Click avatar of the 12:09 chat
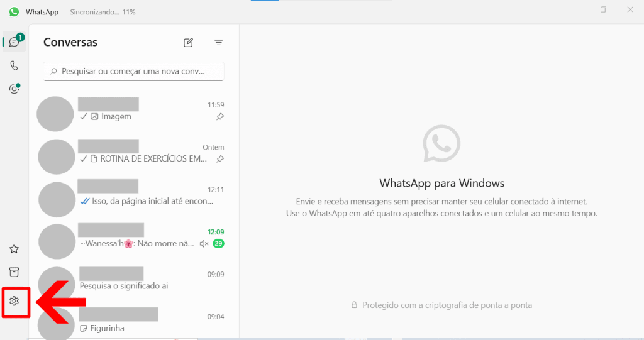This screenshot has width=644, height=340. 57,241
